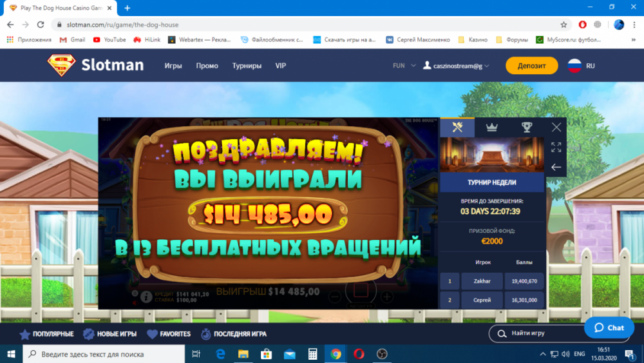Click the address bar URL

(122, 25)
